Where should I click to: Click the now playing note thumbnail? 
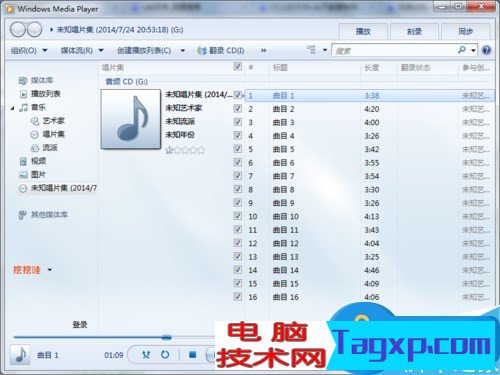[21, 355]
